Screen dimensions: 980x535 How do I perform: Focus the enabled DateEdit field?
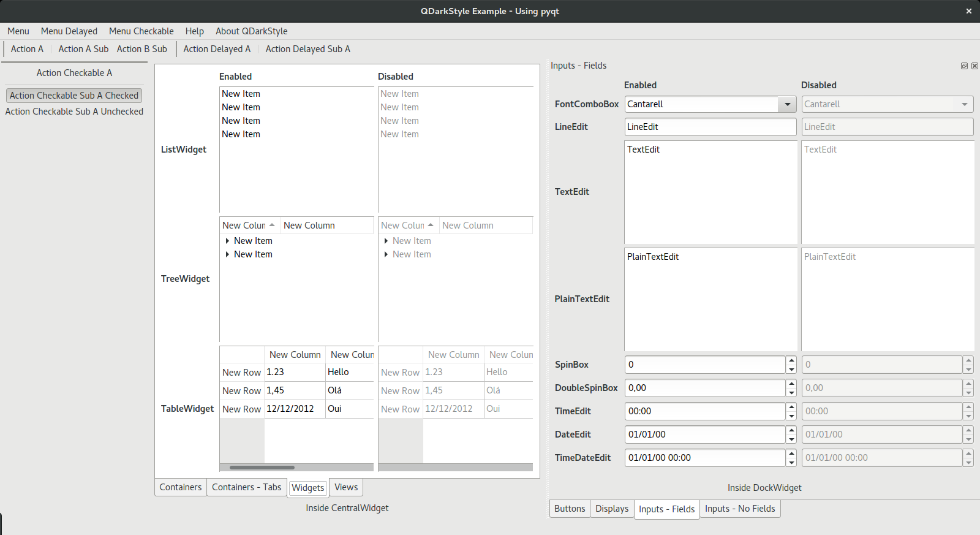[x=705, y=434]
